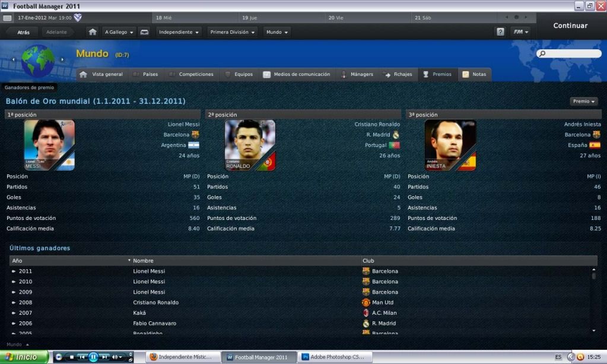Open the inbox tray icon
The width and height of the screenshot is (607, 364).
(144, 32)
